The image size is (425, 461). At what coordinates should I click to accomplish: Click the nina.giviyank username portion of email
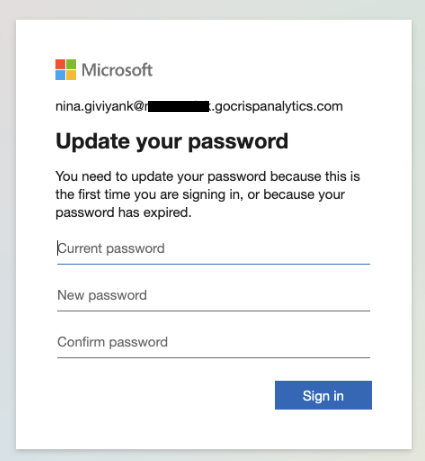pos(94,106)
